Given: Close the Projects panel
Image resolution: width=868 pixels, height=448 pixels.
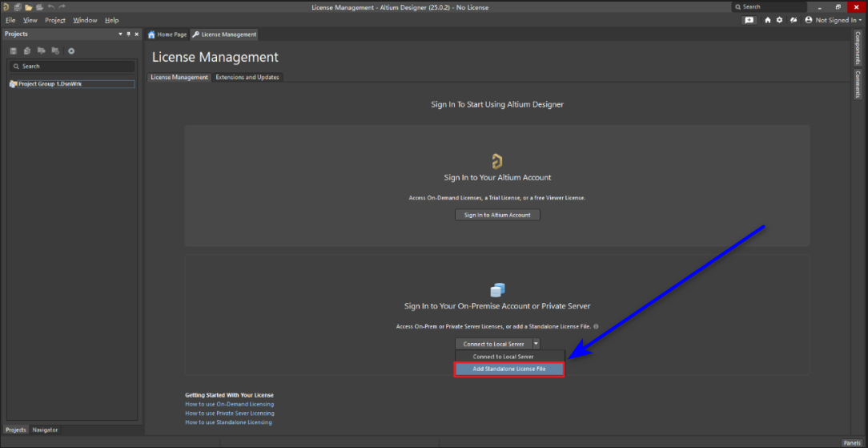Looking at the screenshot, I should click(x=137, y=34).
